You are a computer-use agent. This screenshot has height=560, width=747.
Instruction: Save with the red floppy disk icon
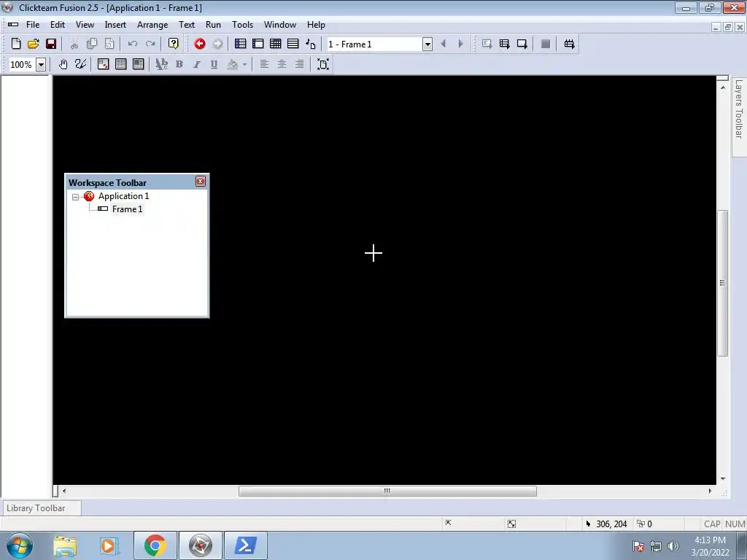(x=51, y=44)
